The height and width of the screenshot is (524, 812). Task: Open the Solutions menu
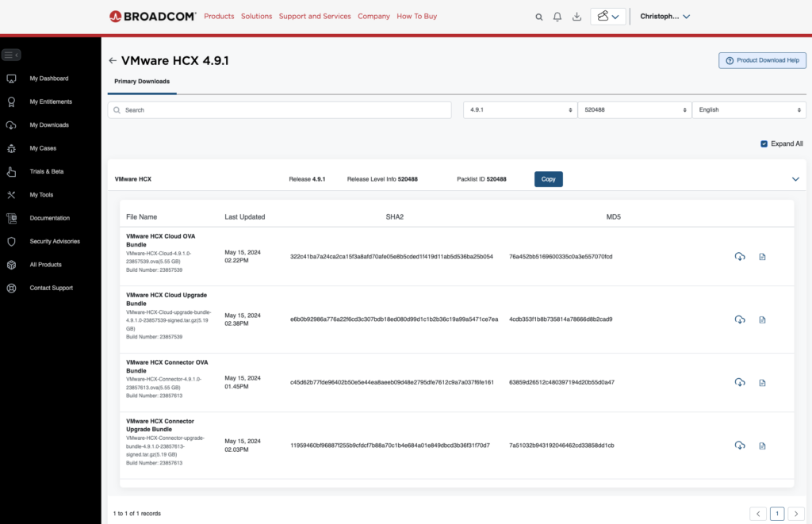256,17
